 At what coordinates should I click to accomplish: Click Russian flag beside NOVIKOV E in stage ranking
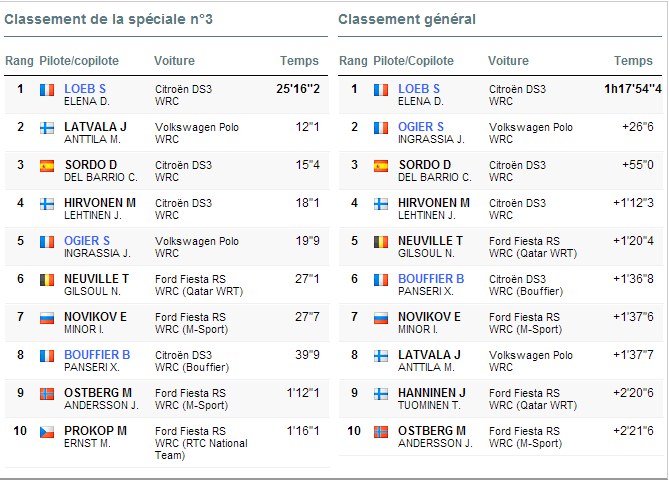[x=47, y=318]
